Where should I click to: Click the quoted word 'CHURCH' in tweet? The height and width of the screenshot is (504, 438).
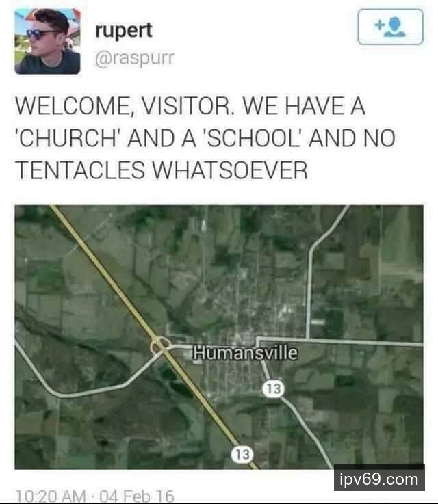67,138
